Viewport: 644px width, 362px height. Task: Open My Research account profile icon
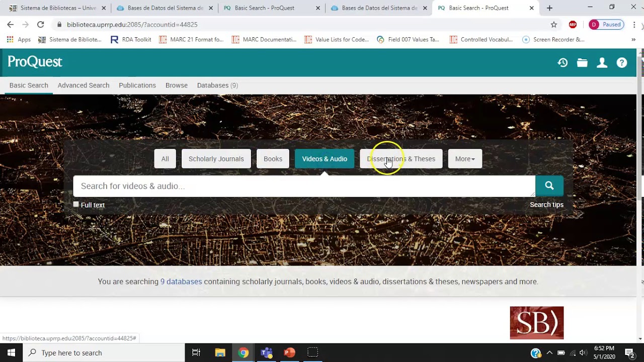click(602, 63)
